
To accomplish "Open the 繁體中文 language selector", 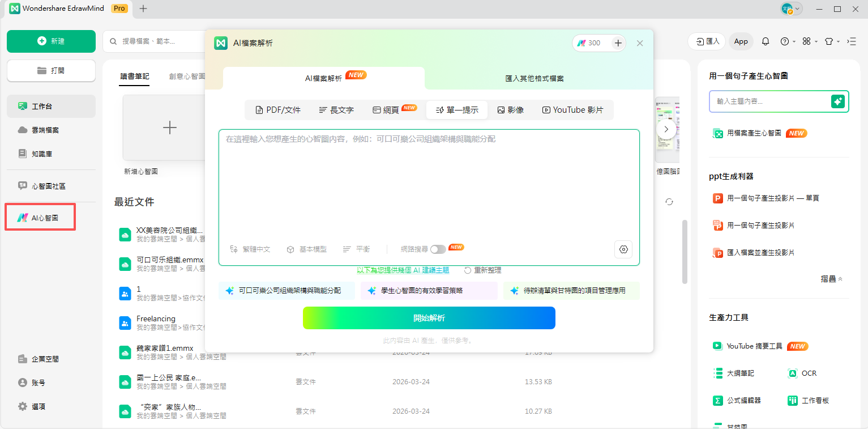I will (x=251, y=248).
